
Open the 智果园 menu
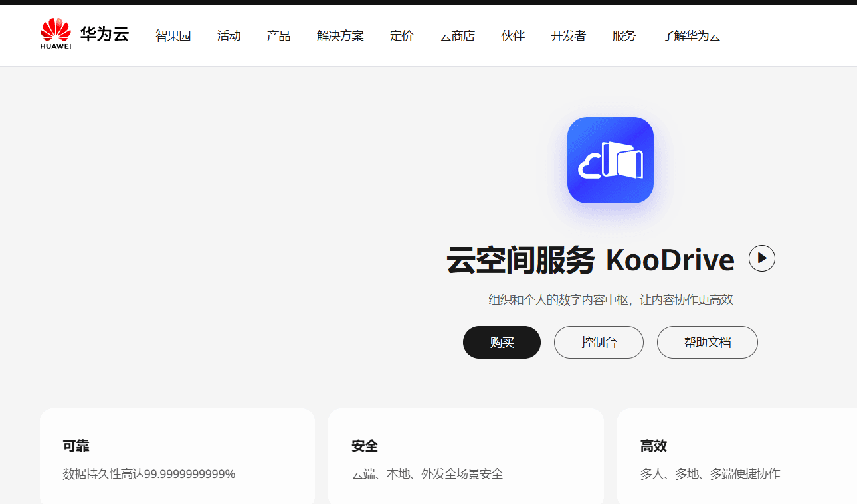(173, 36)
